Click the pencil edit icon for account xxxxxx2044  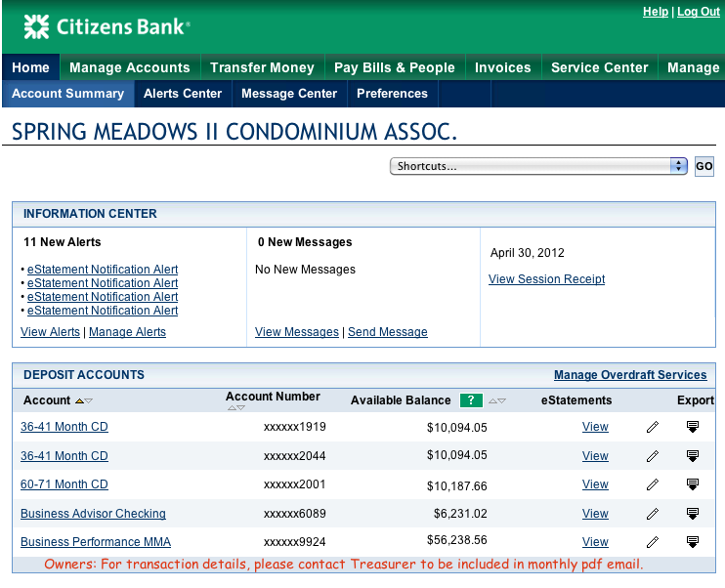[653, 456]
